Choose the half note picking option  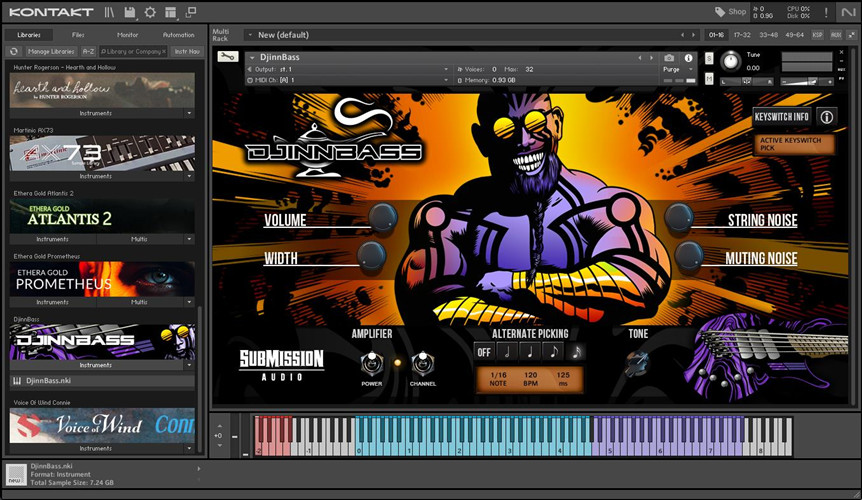click(507, 352)
